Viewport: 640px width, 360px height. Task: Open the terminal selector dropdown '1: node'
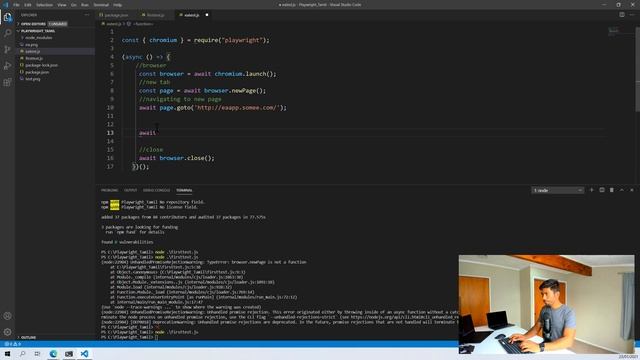[558, 190]
